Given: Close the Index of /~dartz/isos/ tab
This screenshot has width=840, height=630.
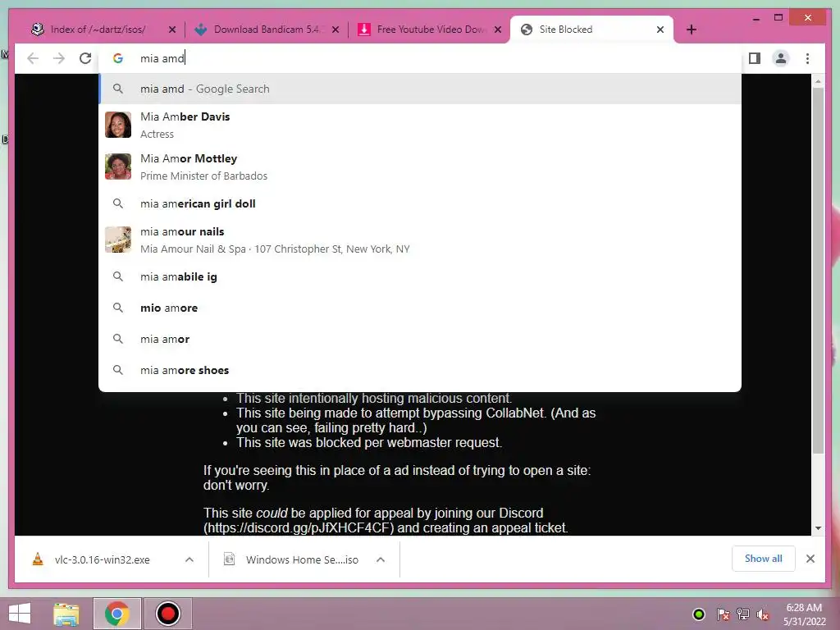Looking at the screenshot, I should (172, 30).
